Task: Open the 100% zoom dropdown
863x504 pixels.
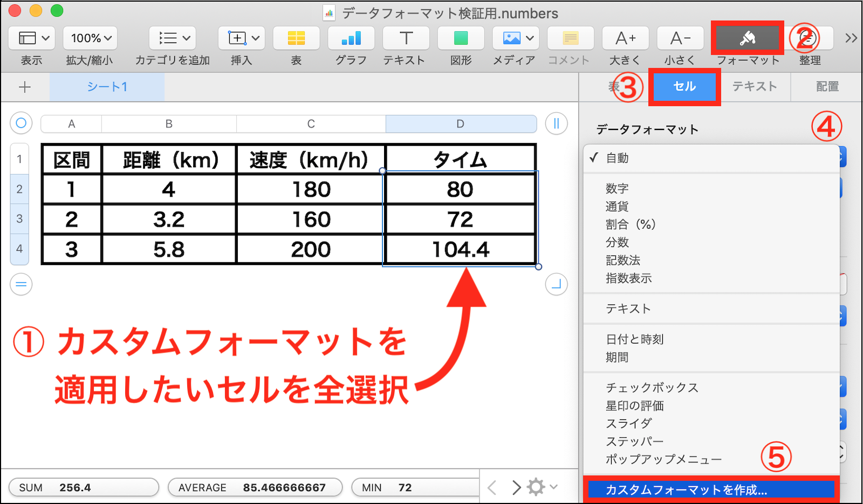Action: 90,38
